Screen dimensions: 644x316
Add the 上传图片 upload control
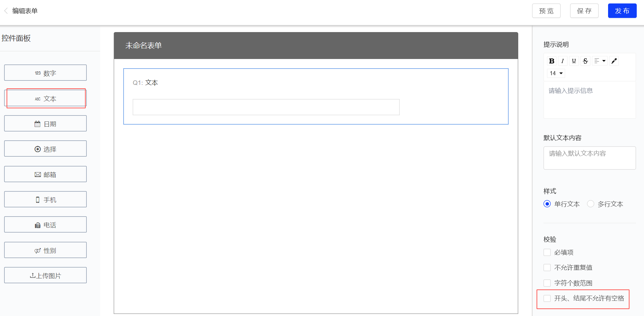45,275
